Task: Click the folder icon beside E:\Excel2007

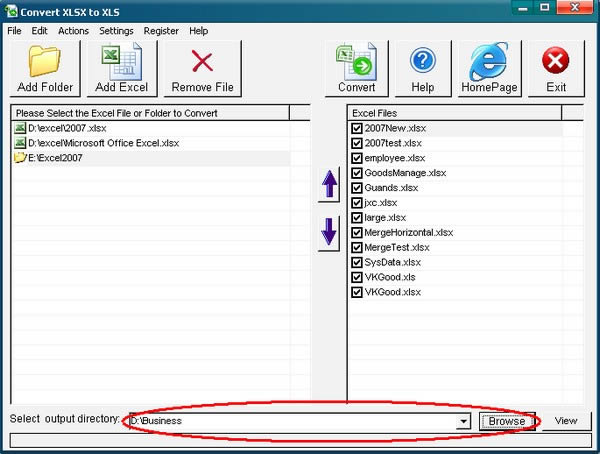Action: point(20,158)
